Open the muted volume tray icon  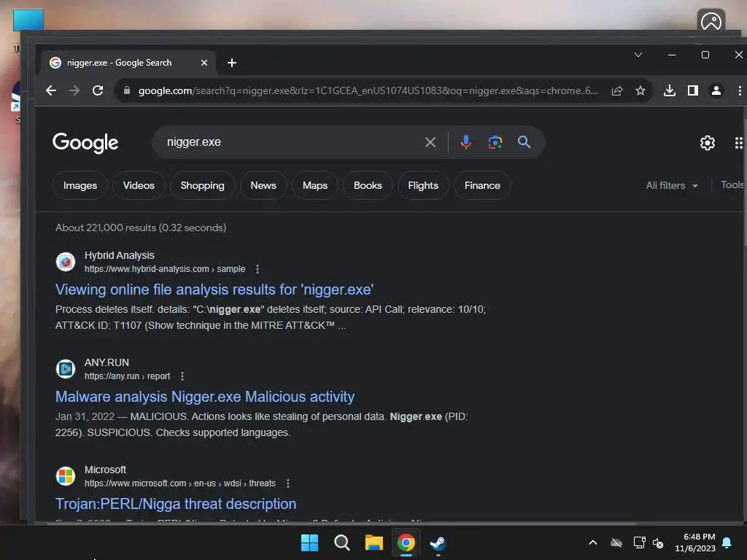tap(658, 542)
